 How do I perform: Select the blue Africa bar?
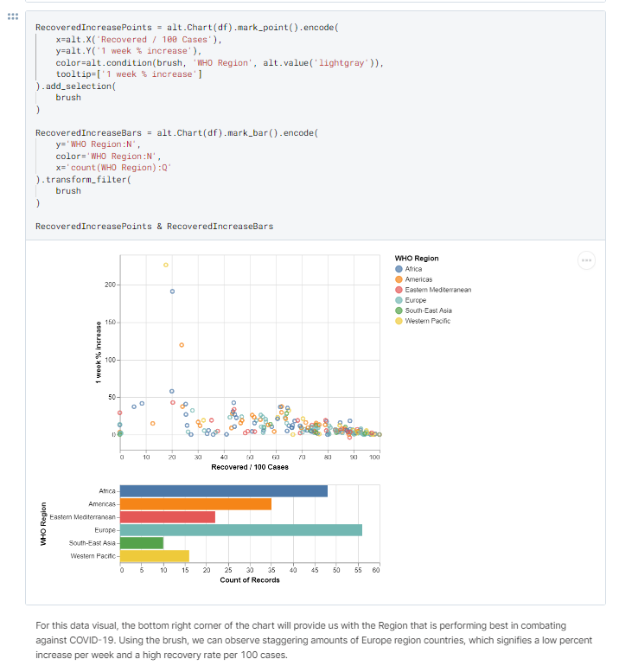point(224,491)
